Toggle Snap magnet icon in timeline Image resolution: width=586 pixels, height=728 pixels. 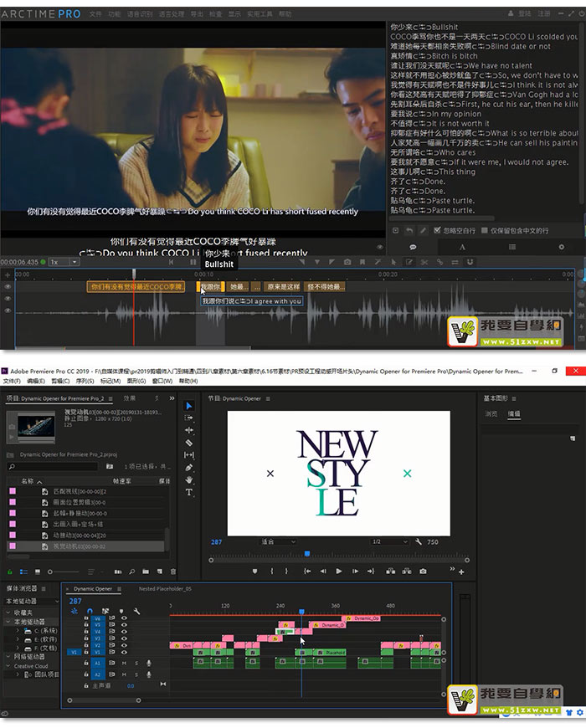click(x=90, y=611)
